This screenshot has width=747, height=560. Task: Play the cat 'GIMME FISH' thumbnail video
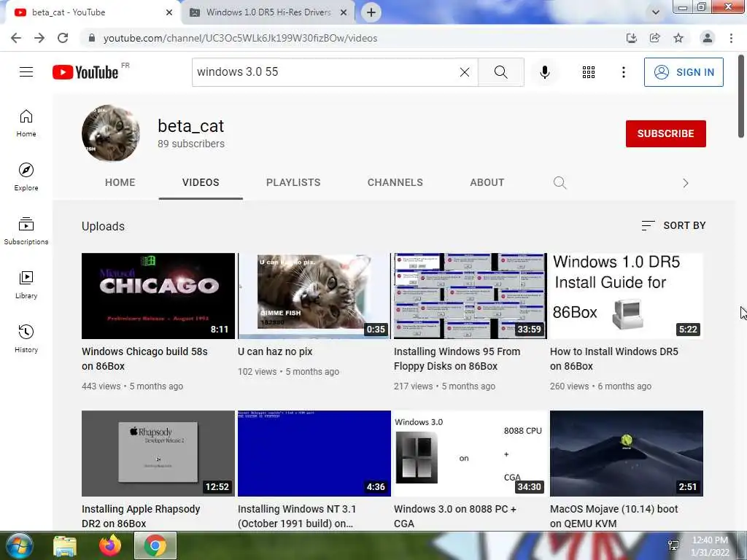[x=314, y=296]
